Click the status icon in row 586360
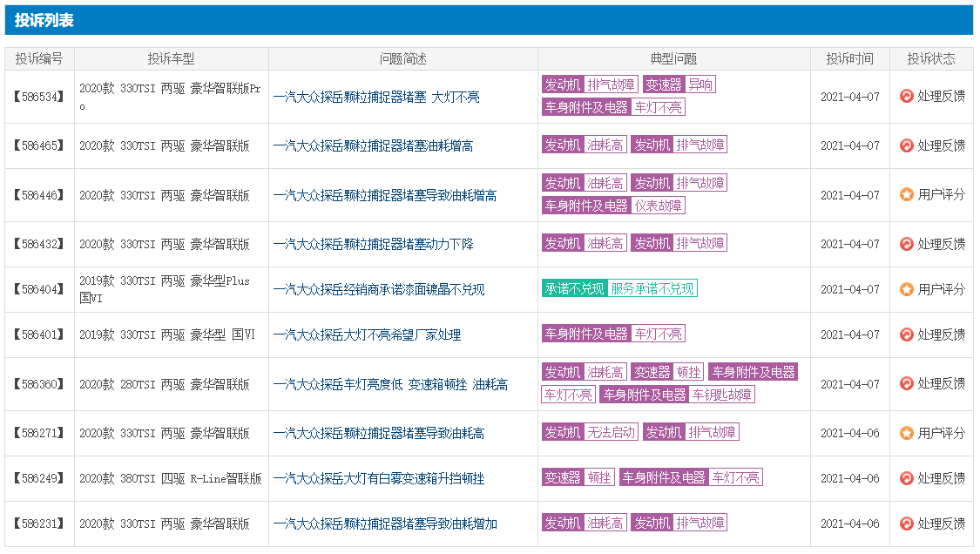 click(906, 384)
